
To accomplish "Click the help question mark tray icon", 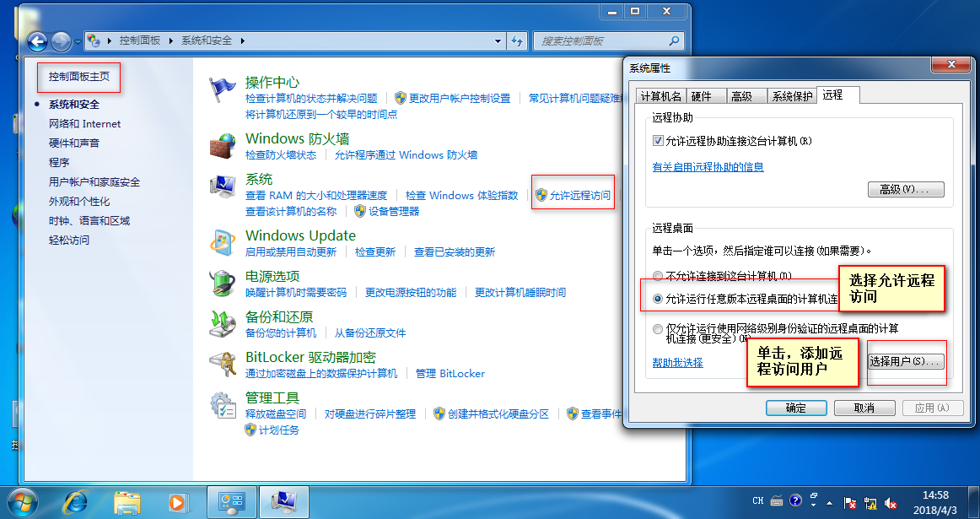I will 795,500.
